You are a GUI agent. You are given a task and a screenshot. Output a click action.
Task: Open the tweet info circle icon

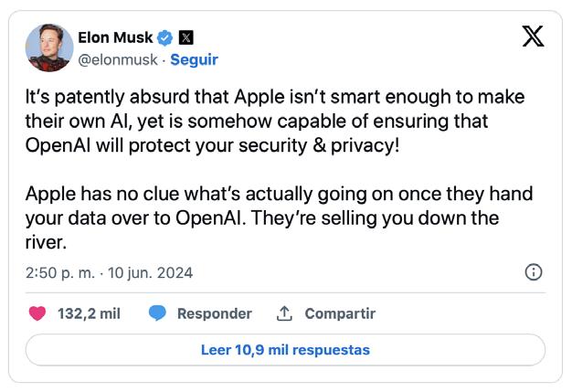click(535, 272)
